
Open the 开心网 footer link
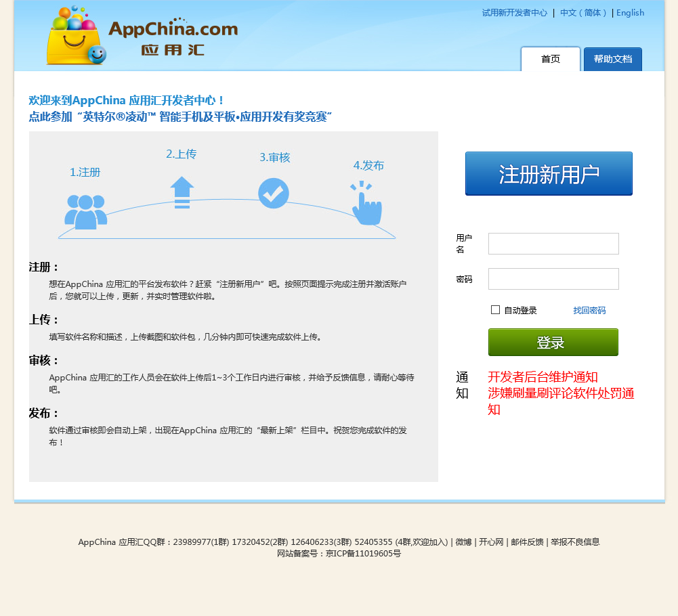[x=491, y=542]
